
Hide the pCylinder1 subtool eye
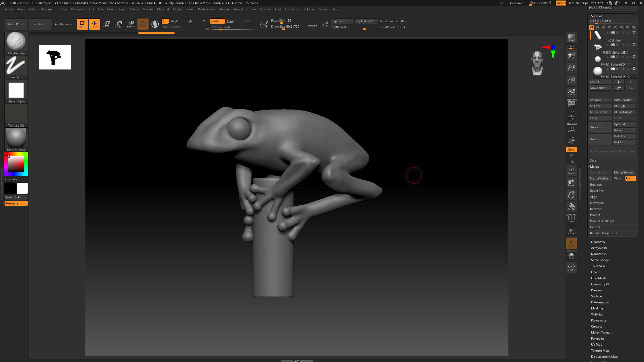coord(634,32)
